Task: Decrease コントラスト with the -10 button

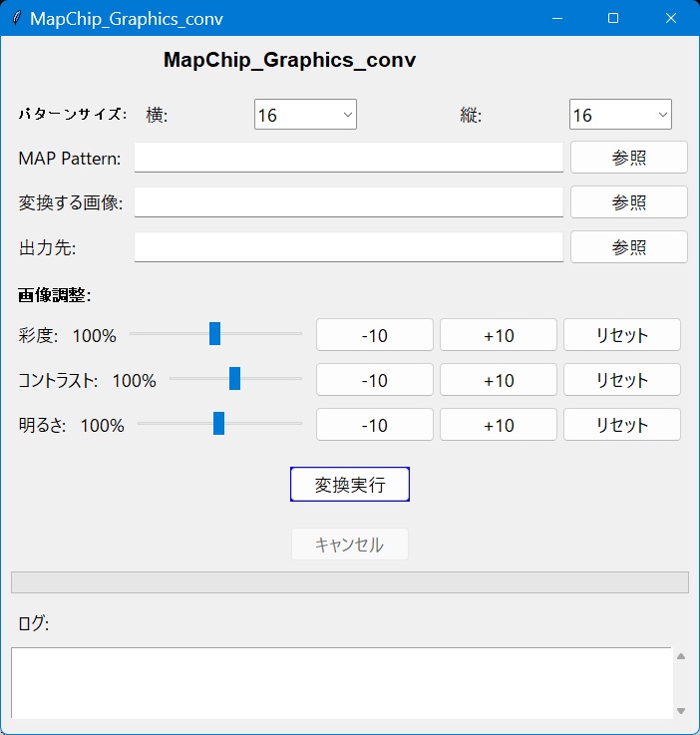Action: click(x=374, y=379)
